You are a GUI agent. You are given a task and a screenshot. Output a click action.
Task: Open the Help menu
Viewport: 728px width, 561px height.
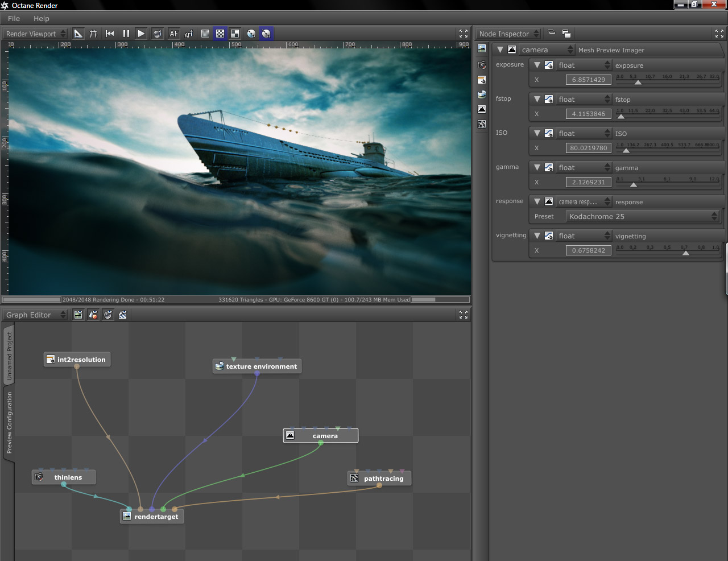(41, 18)
